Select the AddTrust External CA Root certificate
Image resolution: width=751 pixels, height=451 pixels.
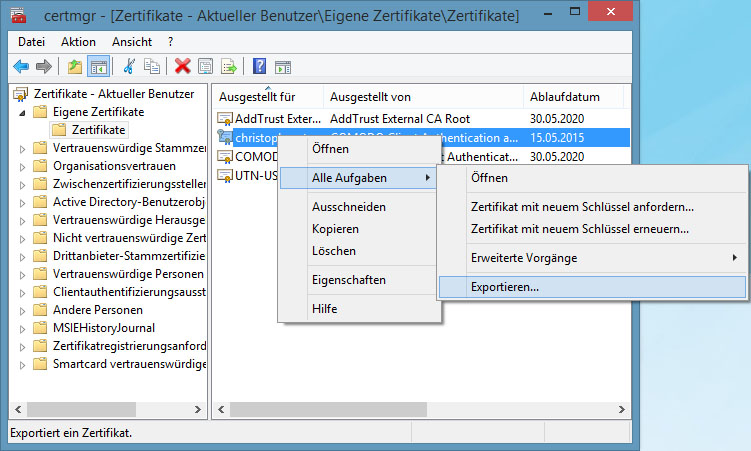[269, 119]
